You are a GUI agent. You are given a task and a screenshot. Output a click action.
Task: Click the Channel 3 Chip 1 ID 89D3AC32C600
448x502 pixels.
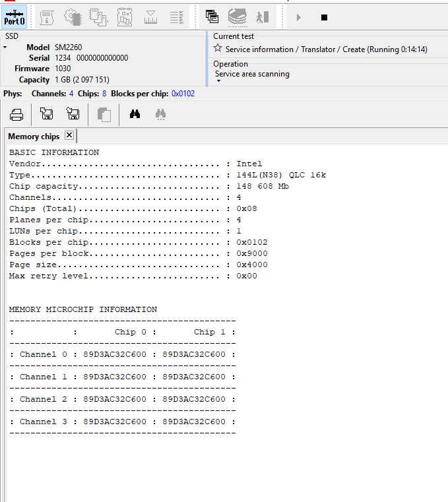click(194, 422)
